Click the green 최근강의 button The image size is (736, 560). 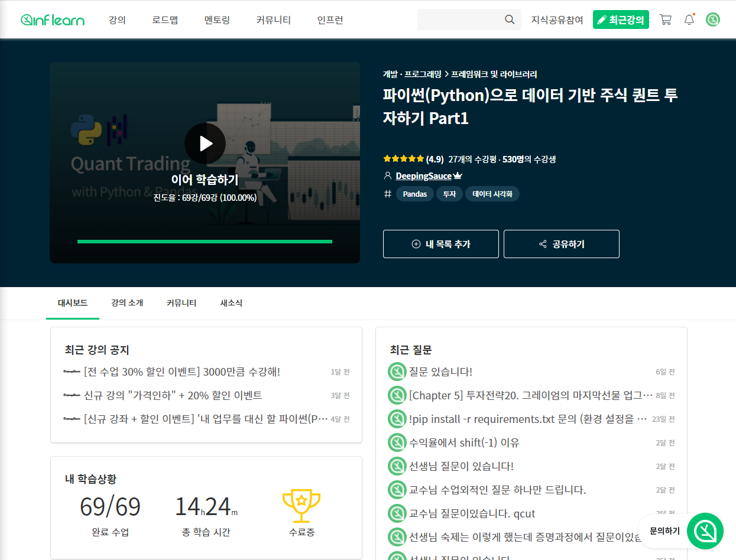pos(621,19)
